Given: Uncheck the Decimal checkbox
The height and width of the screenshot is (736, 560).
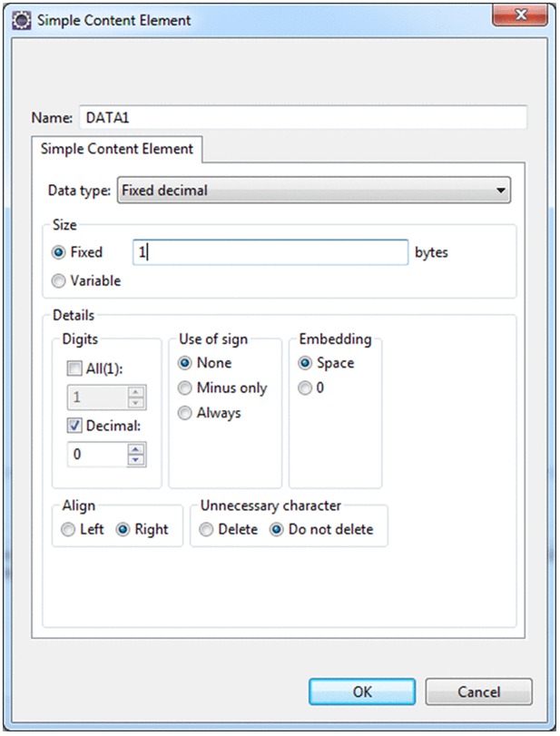Looking at the screenshot, I should click(x=73, y=425).
